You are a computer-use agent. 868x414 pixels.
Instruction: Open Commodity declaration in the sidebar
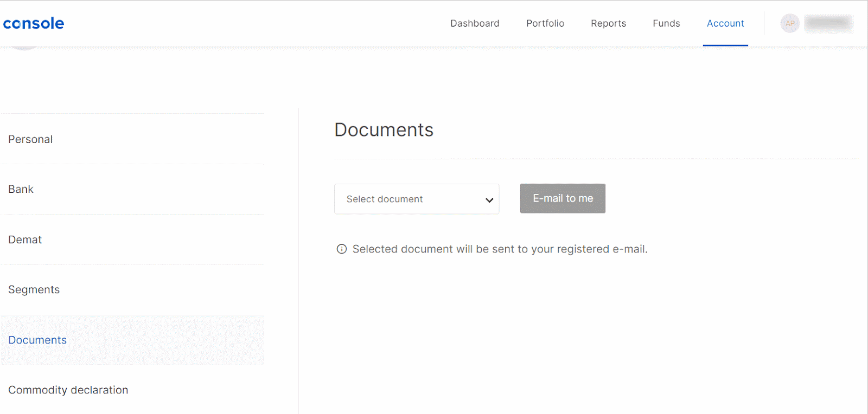132,390
